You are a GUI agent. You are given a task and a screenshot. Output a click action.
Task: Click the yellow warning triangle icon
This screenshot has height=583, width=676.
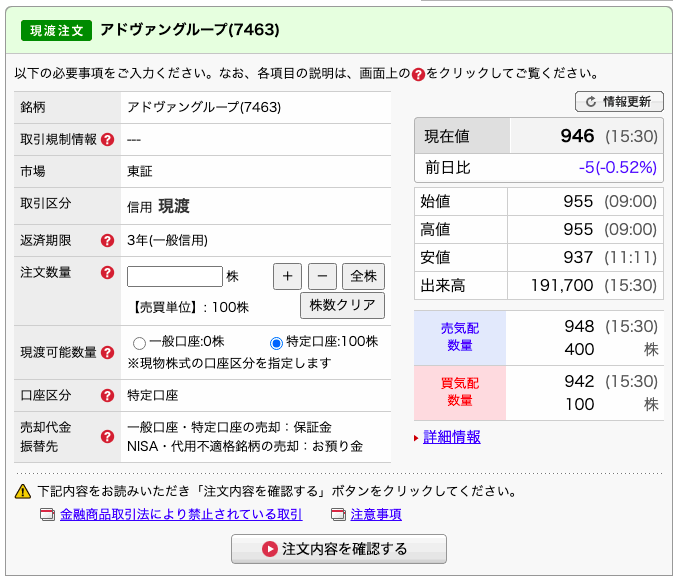point(23,491)
